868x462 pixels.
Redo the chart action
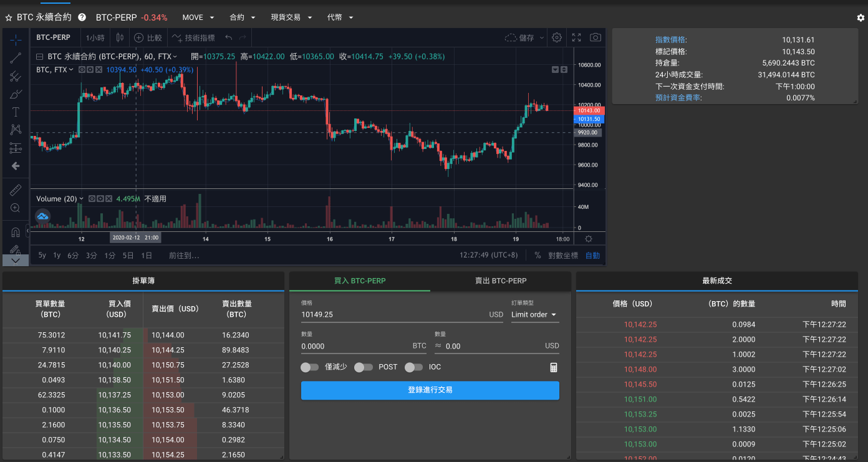243,37
